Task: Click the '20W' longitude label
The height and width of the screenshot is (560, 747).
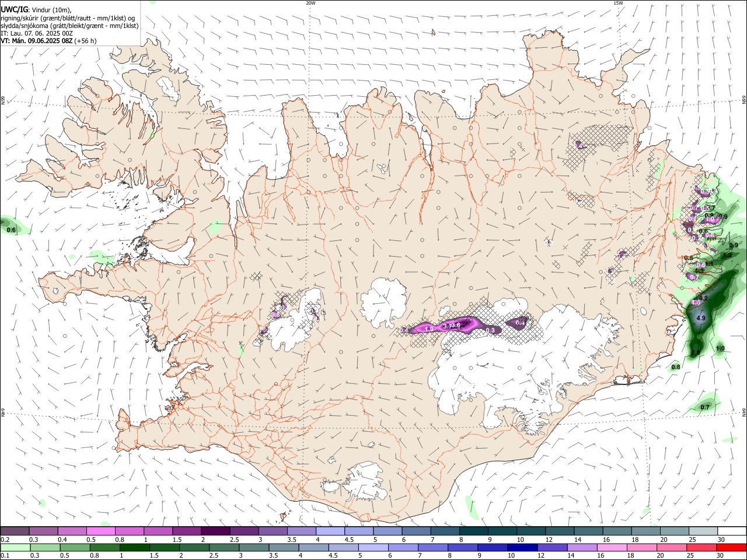Action: click(x=310, y=3)
